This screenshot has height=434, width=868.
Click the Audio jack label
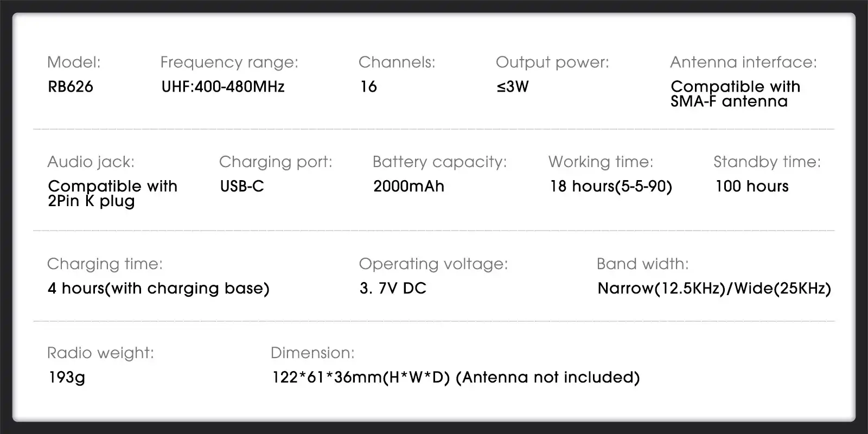[x=91, y=162]
